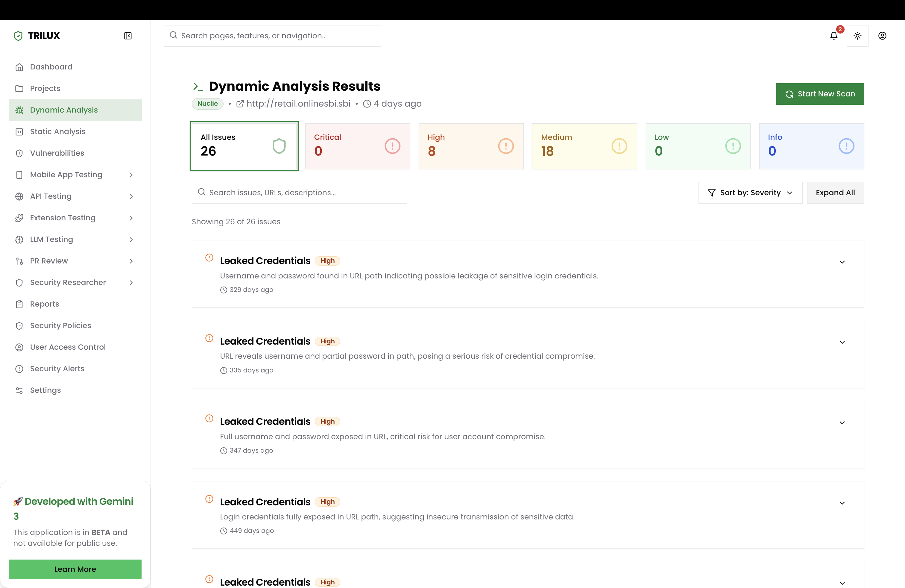Go to Vulnerabilities in the sidebar

click(57, 153)
